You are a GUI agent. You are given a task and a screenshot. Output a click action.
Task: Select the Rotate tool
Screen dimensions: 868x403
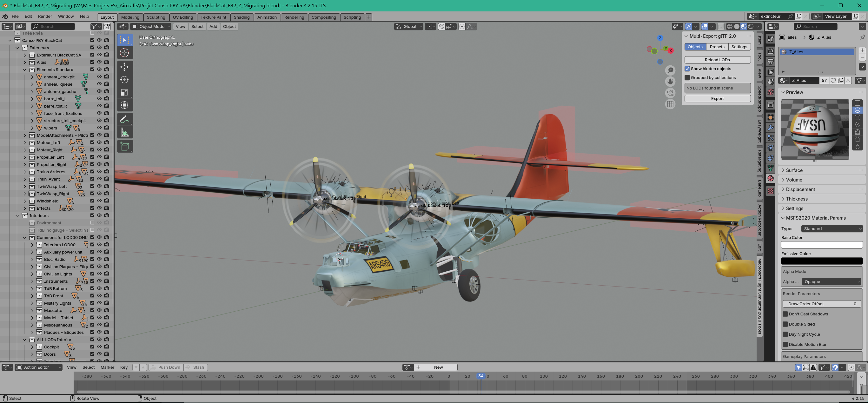[124, 80]
